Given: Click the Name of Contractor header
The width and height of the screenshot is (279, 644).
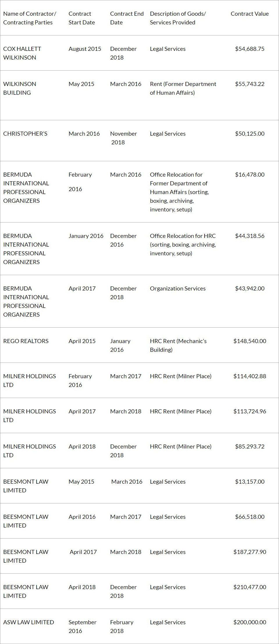Looking at the screenshot, I should tap(30, 18).
